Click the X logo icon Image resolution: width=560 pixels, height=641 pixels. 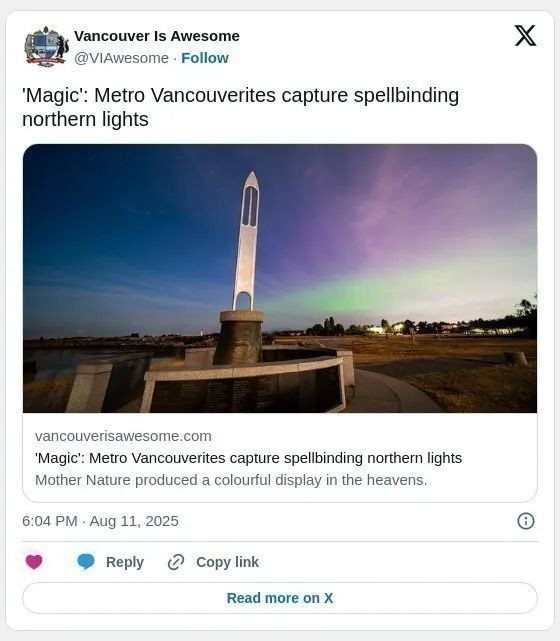click(x=525, y=36)
